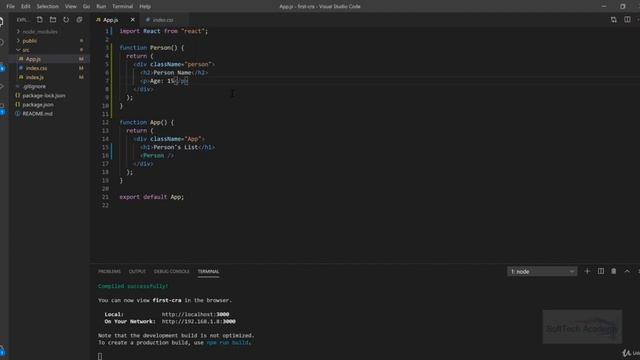Click the 'Age: 15' paragraph line
Screen dimensions: 640x360
tap(164, 81)
